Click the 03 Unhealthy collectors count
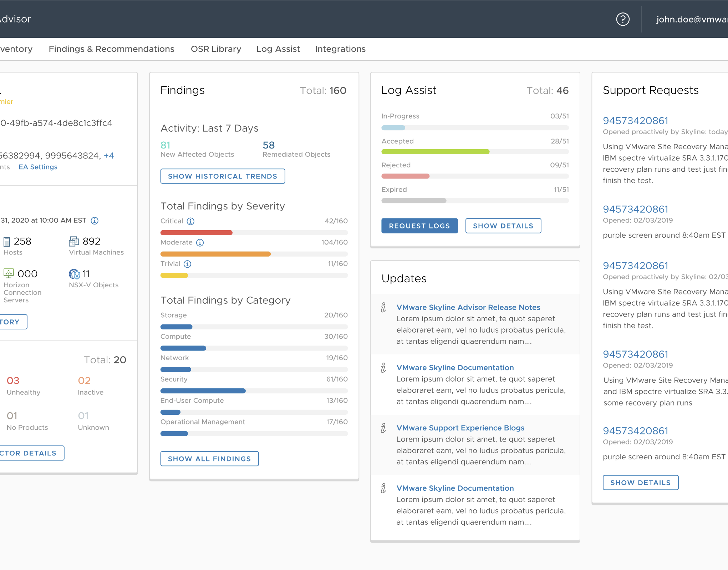The width and height of the screenshot is (728, 570). tap(13, 380)
